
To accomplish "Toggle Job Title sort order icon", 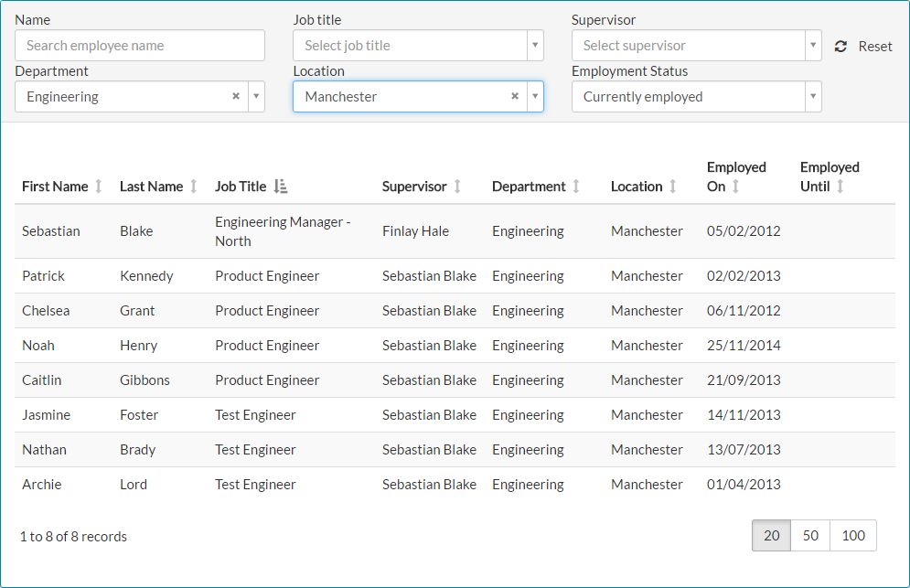I will (281, 187).
